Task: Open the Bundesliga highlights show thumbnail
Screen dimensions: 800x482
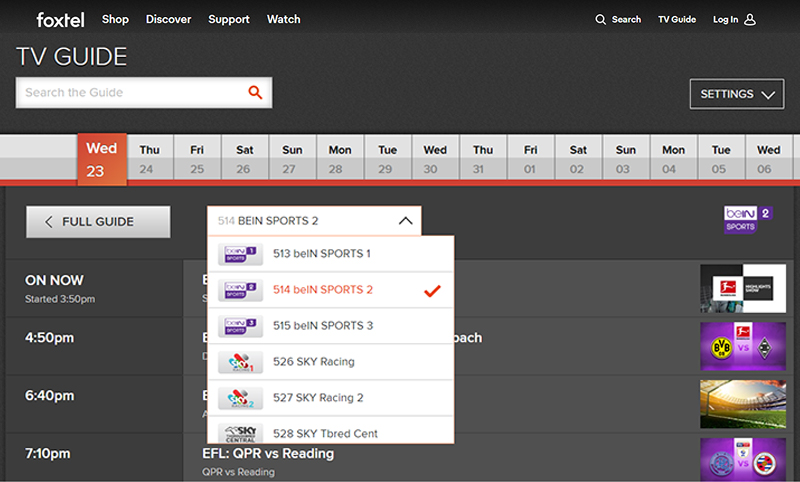Action: point(743,288)
